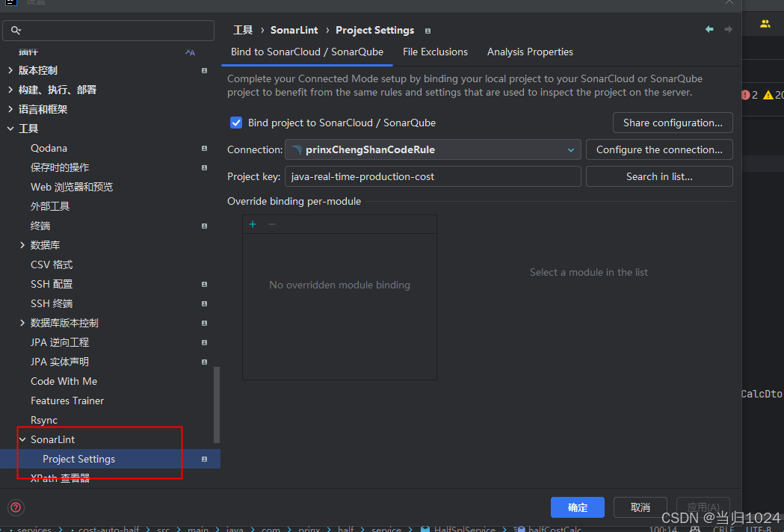This screenshot has height=532, width=784.
Task: Open help with the question mark icon
Action: coord(16,507)
